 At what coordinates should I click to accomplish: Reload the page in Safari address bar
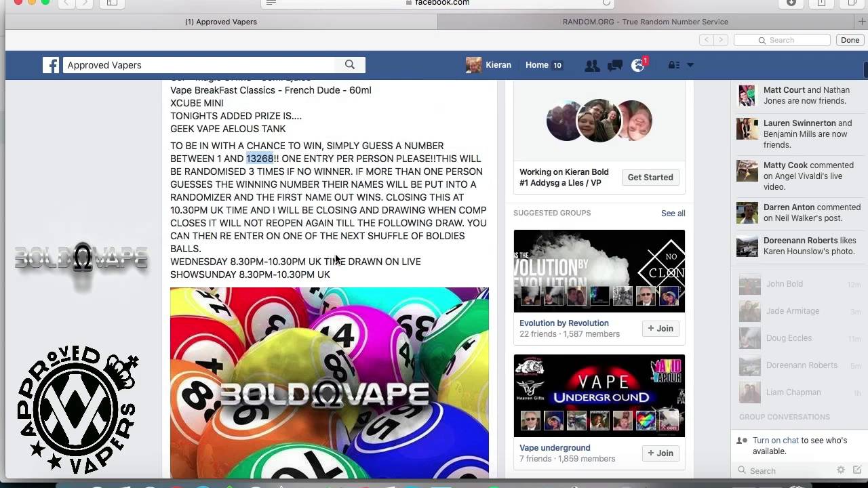[606, 3]
